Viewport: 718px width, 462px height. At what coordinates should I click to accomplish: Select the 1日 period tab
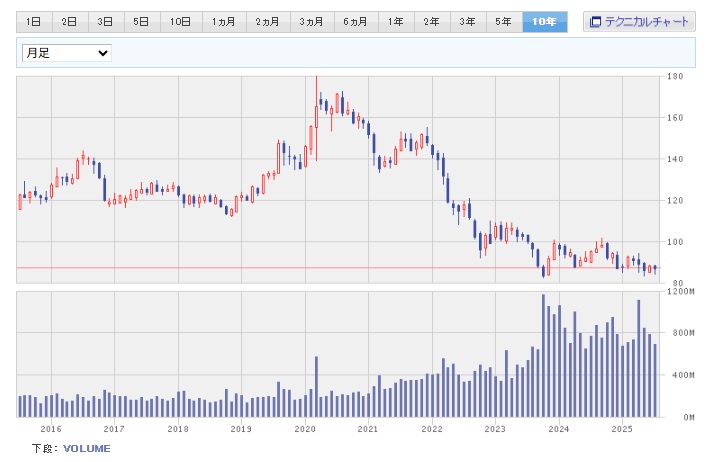click(34, 22)
